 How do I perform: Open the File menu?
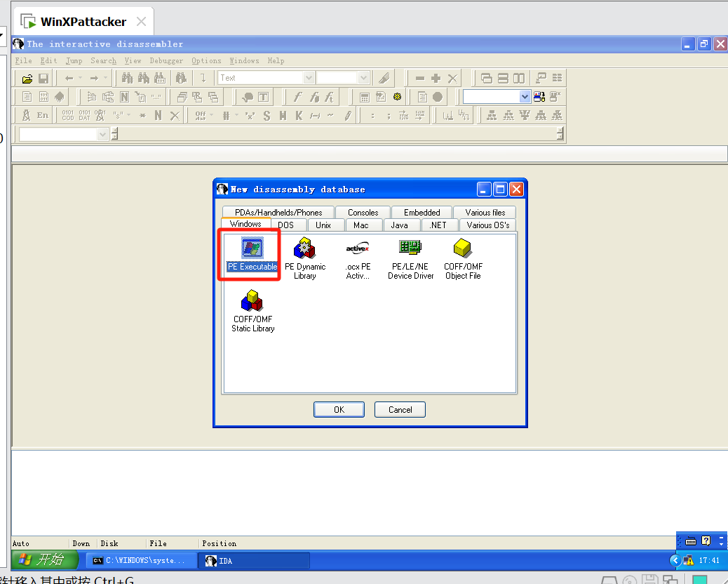tap(23, 60)
